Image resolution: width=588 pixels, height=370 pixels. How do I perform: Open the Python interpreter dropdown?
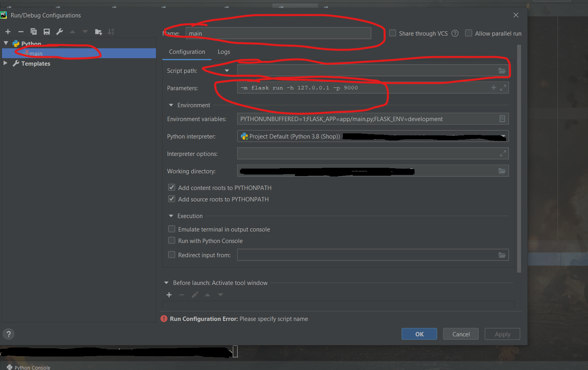tap(504, 137)
